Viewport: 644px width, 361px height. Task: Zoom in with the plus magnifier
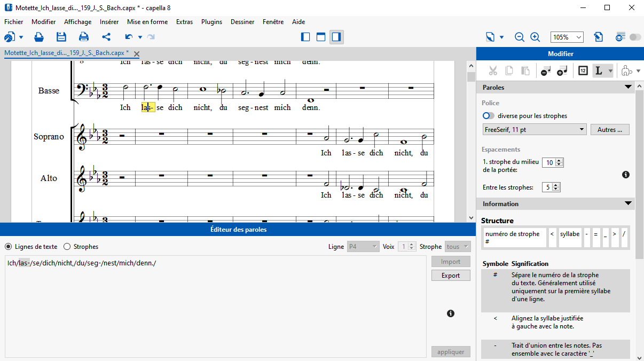535,37
